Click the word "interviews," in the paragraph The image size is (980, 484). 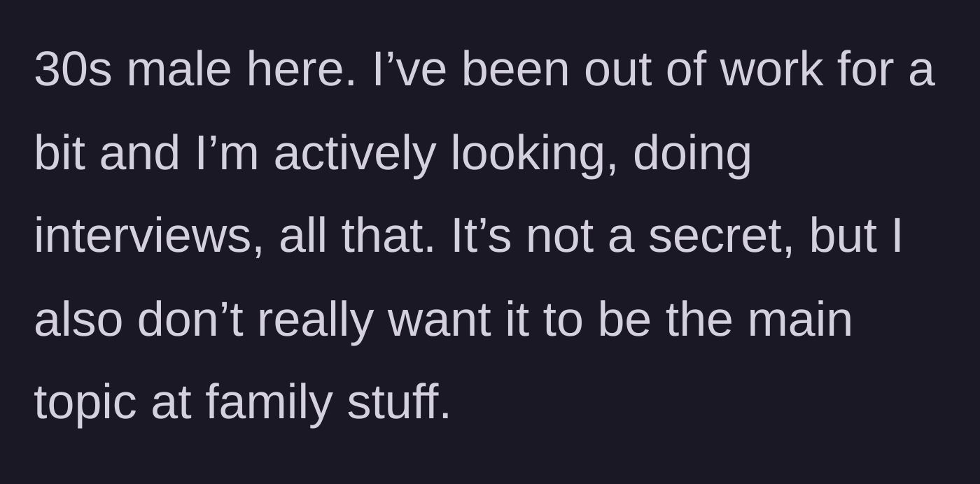148,236
